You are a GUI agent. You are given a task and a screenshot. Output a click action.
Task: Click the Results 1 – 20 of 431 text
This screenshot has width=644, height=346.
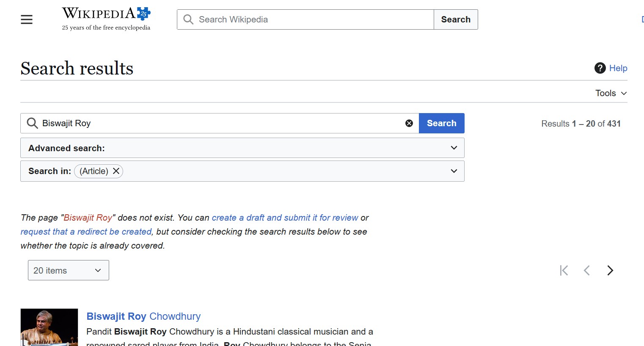pos(581,124)
